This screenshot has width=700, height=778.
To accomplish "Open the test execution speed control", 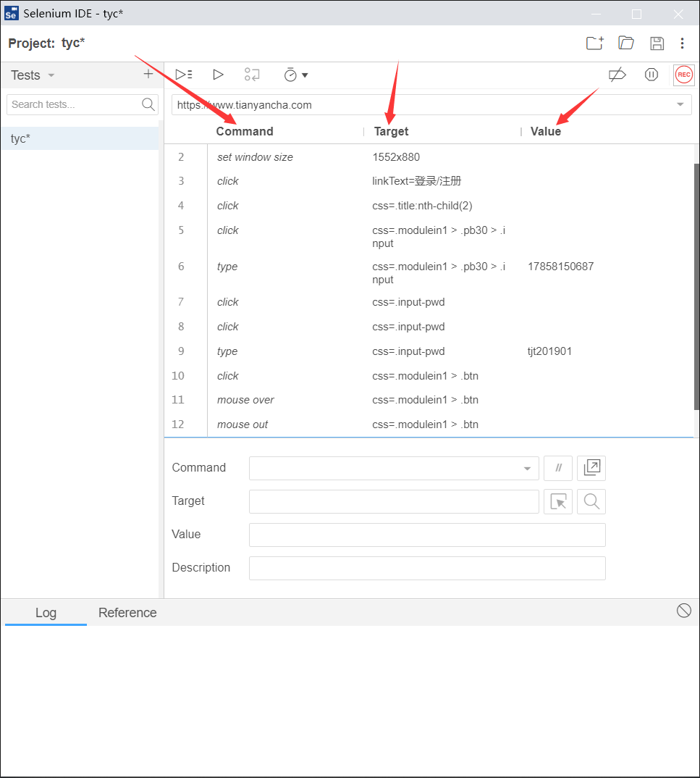I will [295, 75].
